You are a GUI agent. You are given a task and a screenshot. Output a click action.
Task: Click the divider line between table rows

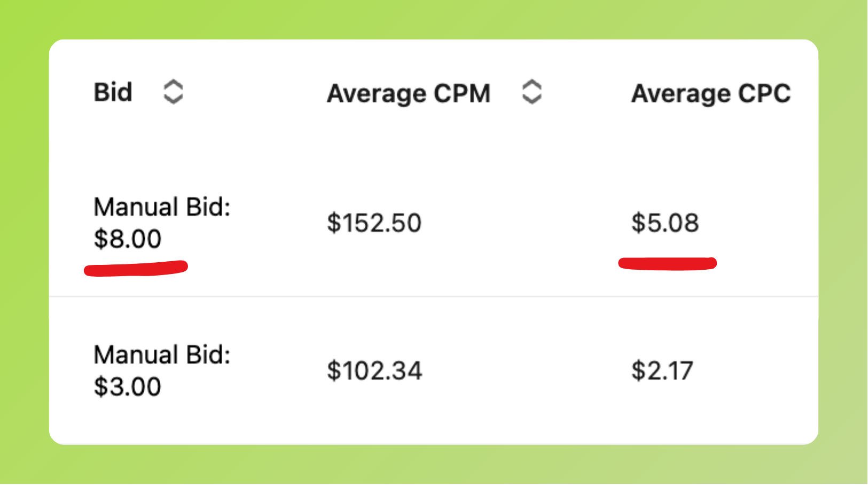[433, 296]
